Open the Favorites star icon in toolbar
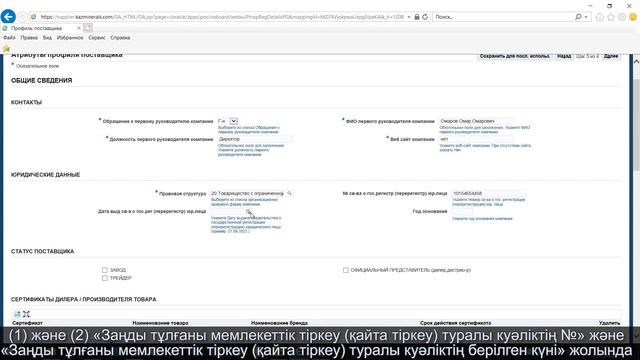640x360 pixels. coord(611,17)
